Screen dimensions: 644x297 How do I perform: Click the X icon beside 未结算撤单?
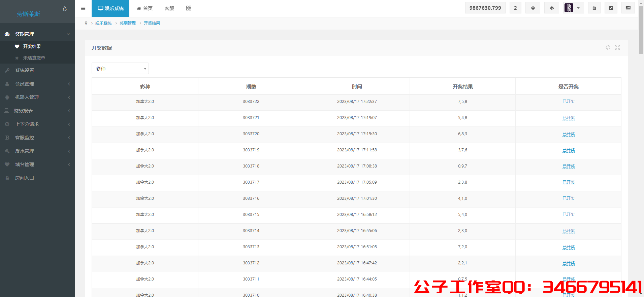[17, 58]
